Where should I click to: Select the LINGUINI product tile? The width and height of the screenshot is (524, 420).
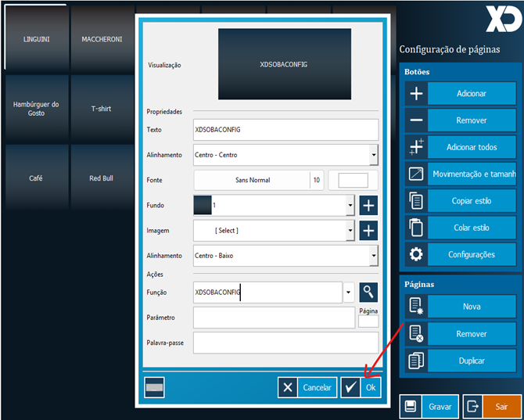coord(35,38)
